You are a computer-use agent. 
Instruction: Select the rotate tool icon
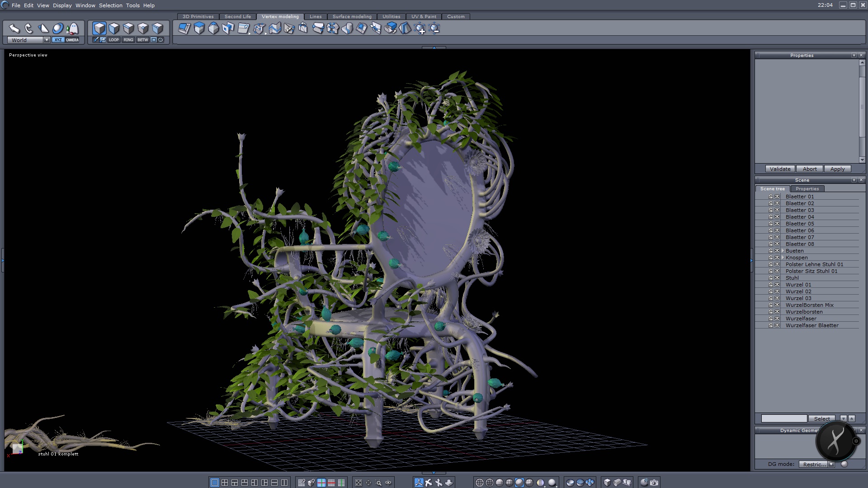point(28,28)
